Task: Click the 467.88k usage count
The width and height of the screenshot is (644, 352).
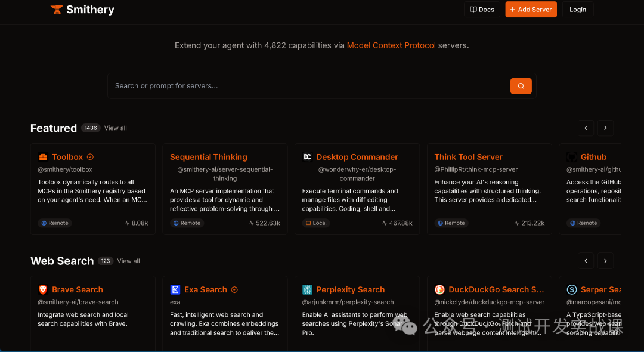Action: (x=397, y=223)
